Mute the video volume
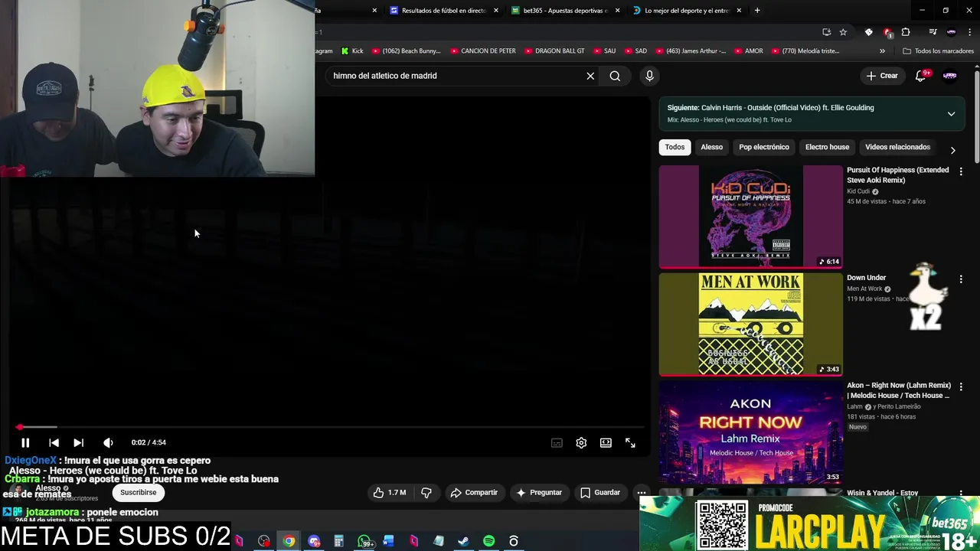Viewport: 980px width, 551px height. pyautogui.click(x=108, y=442)
